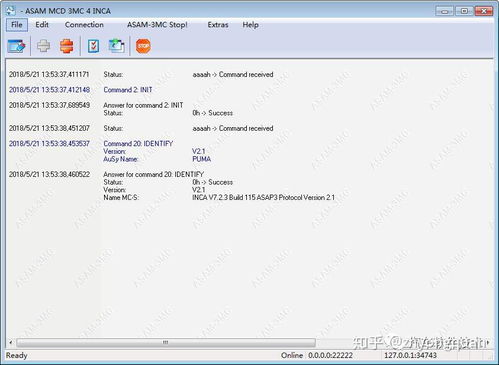Open the Connection menu
This screenshot has width=499, height=365.
tap(84, 25)
